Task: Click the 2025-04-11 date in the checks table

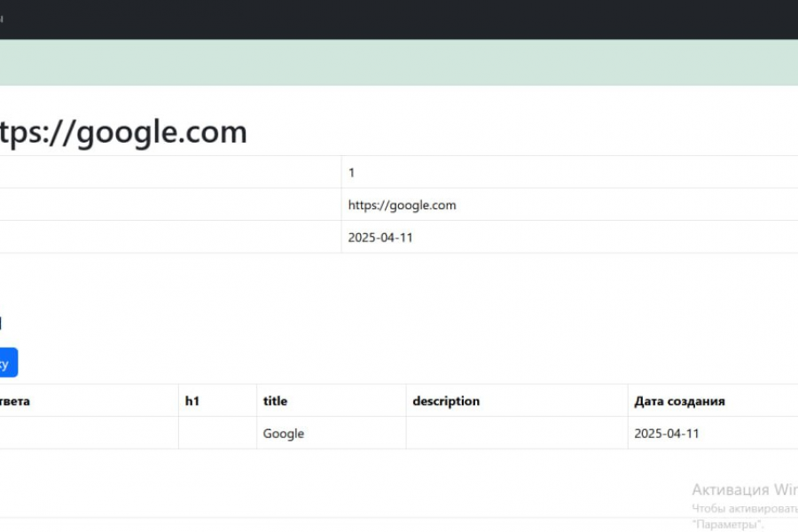Action: click(x=666, y=434)
